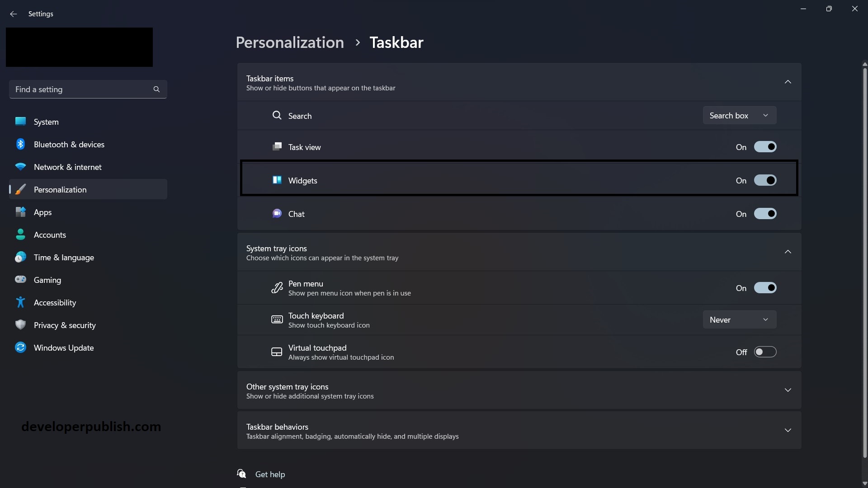Expand the Taskbar behaviors section
Screen dimensions: 868x488
(x=788, y=430)
